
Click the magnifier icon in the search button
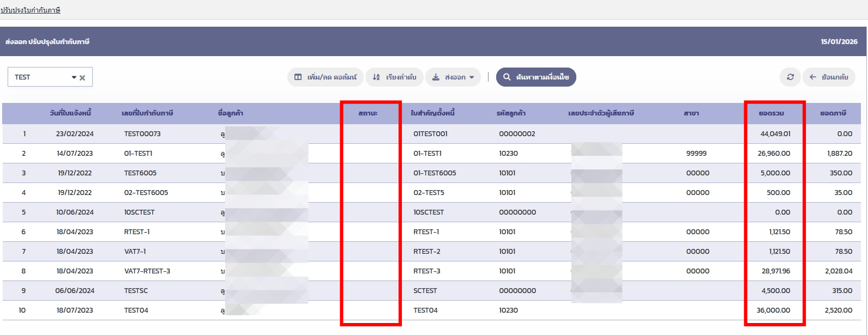[x=507, y=77]
